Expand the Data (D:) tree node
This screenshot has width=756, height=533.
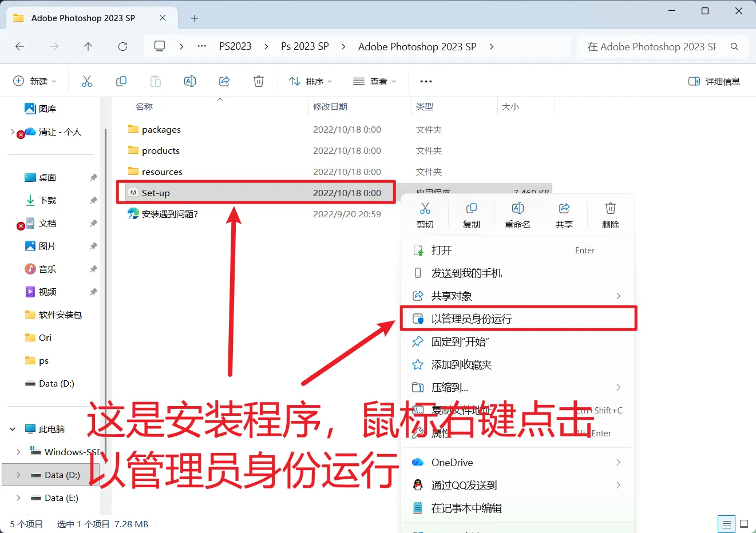coord(18,475)
